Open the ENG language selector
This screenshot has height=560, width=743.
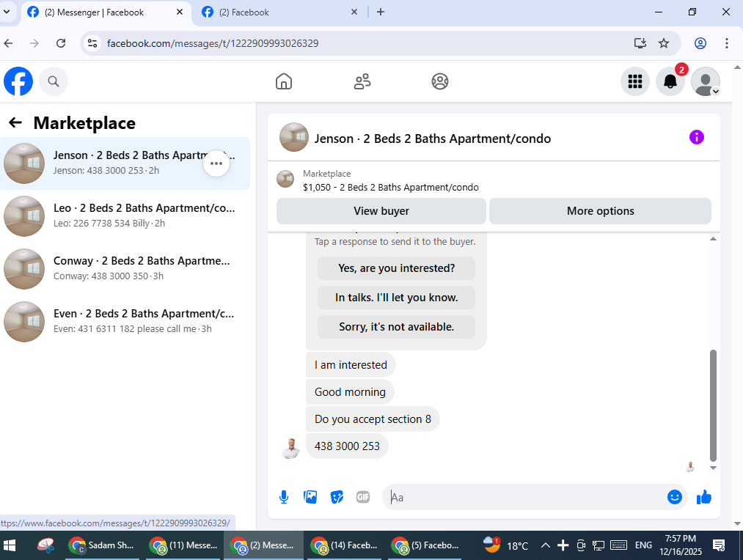click(x=643, y=545)
